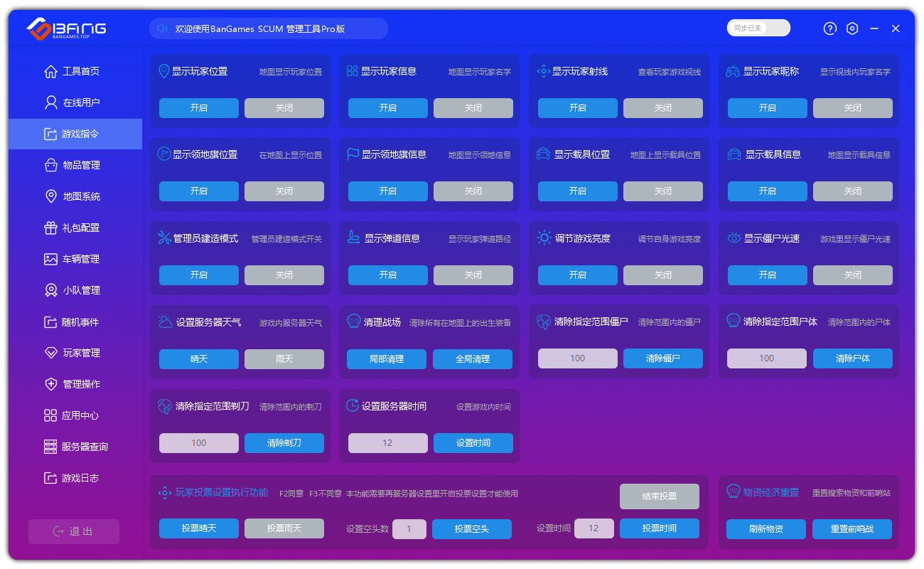The image size is (924, 569).
Task: Click the speaker announcement icon
Action: 161,28
